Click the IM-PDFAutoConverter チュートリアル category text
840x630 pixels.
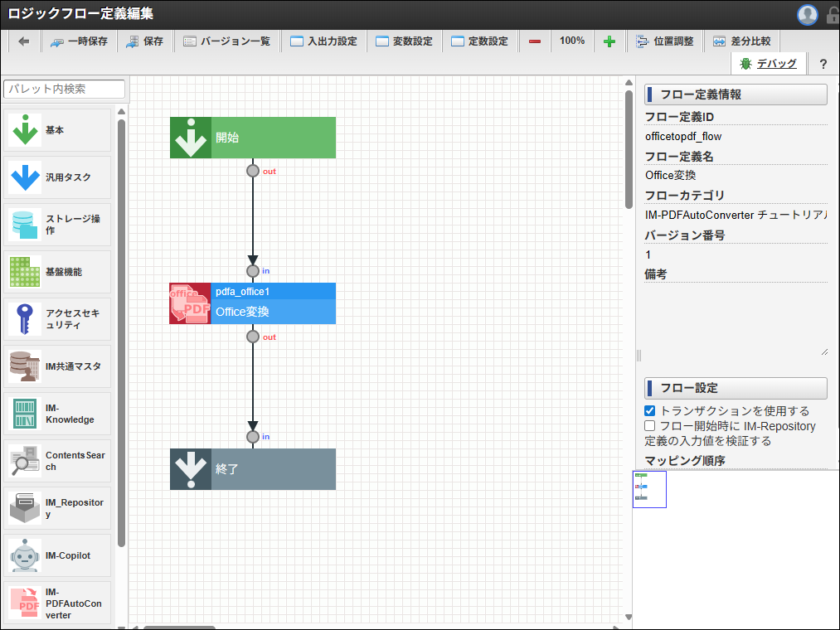[x=736, y=216]
